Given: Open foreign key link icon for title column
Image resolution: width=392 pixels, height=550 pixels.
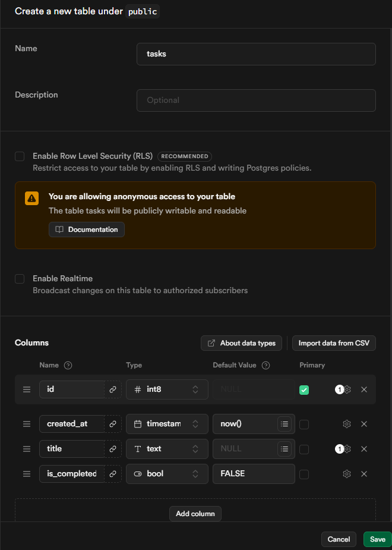Looking at the screenshot, I should coord(112,449).
